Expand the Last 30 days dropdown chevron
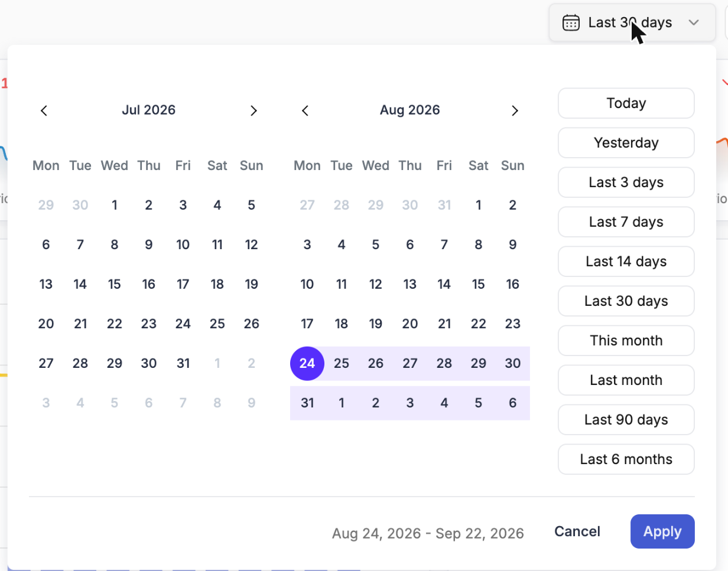The width and height of the screenshot is (728, 571). (694, 23)
